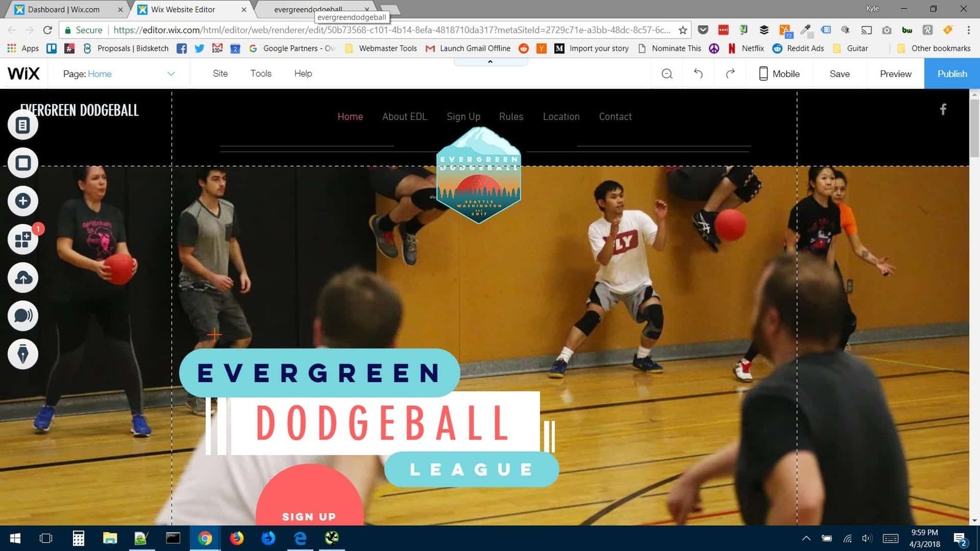
Task: Select the Facebook icon in the site header
Action: pos(943,109)
